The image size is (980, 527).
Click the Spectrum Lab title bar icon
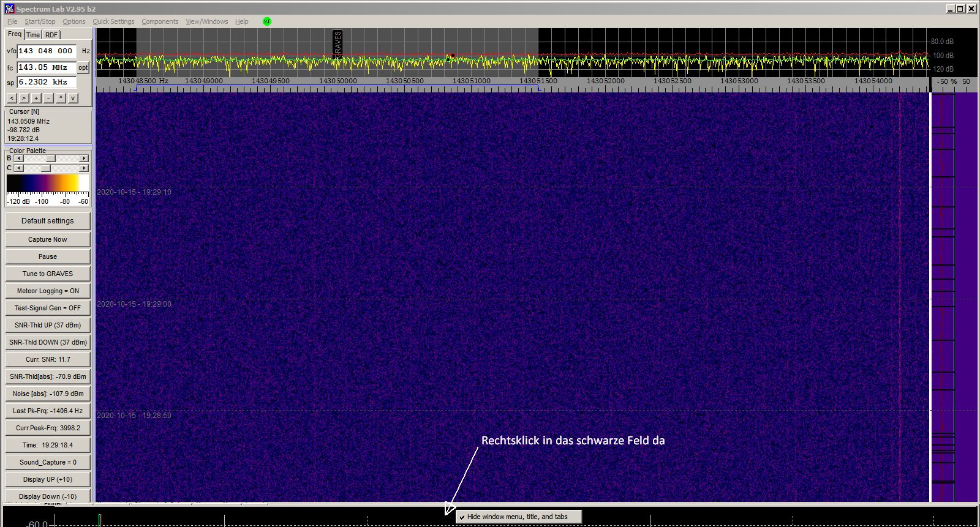9,9
